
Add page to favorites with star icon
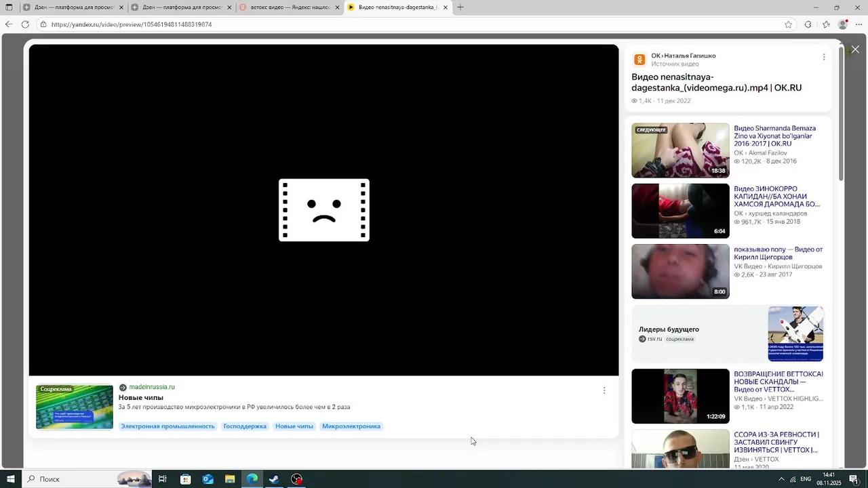(788, 24)
